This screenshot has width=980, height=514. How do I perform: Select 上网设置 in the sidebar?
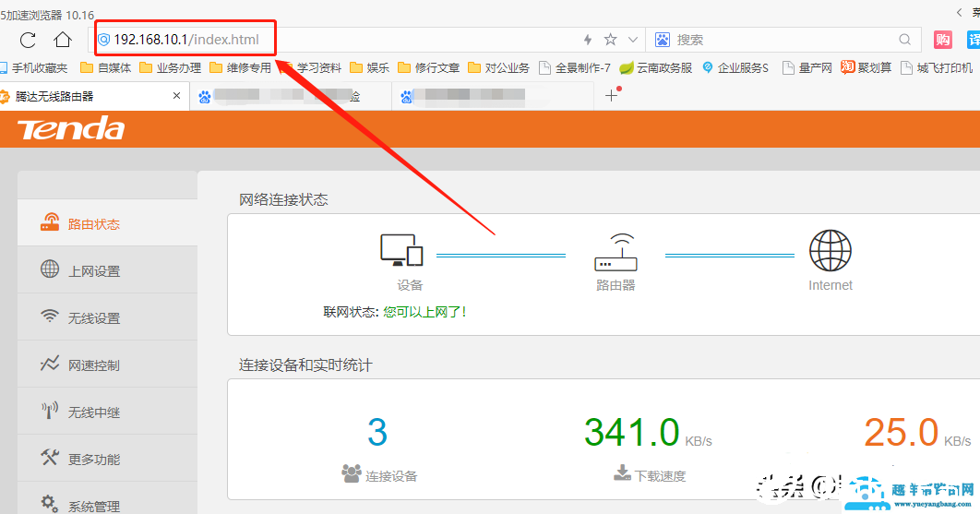coord(107,270)
